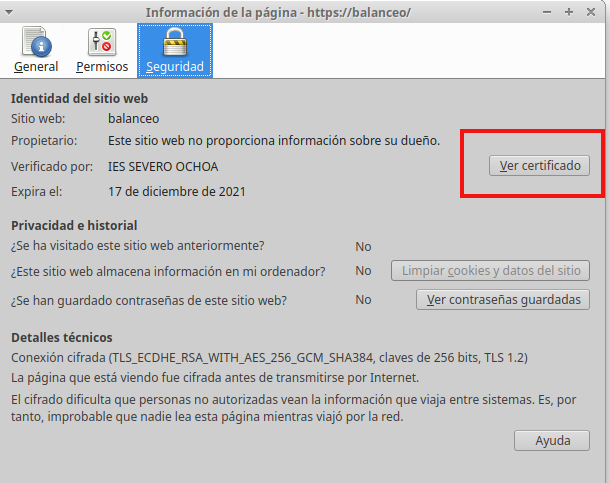
Task: Click the Permisos sliders icon
Action: [102, 42]
